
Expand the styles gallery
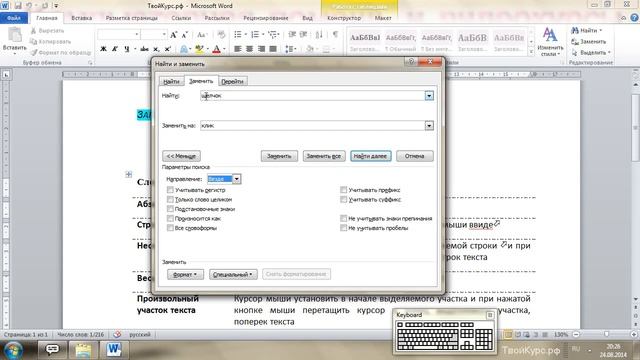pos(531,52)
